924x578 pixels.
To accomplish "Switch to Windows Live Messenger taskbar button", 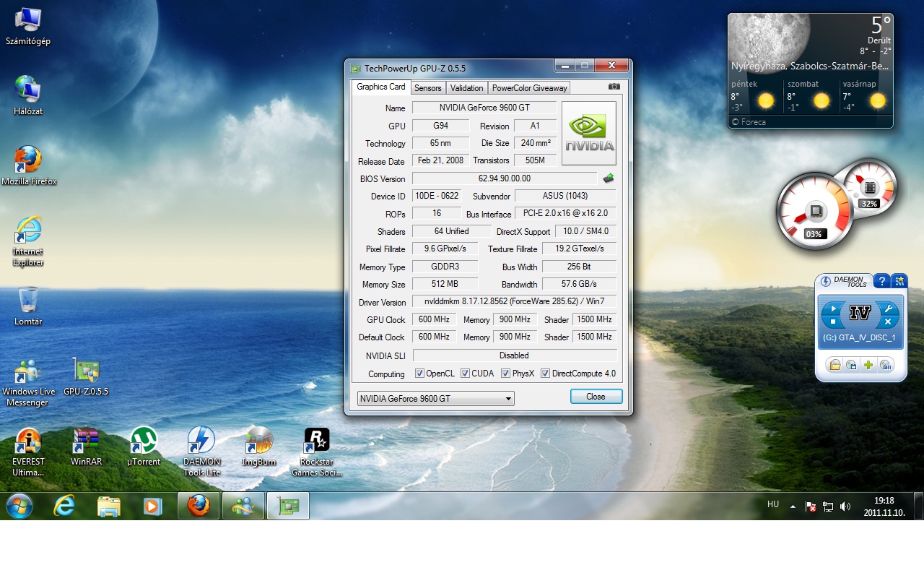I will 243,506.
